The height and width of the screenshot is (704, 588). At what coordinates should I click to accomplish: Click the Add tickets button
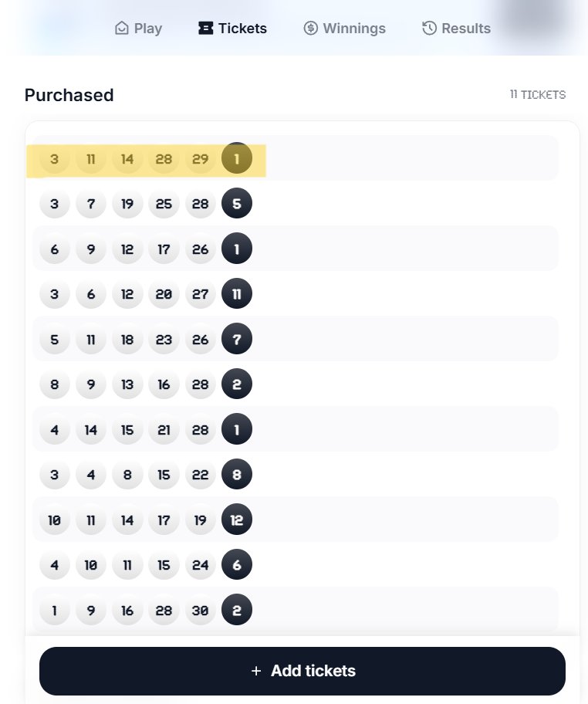point(302,671)
